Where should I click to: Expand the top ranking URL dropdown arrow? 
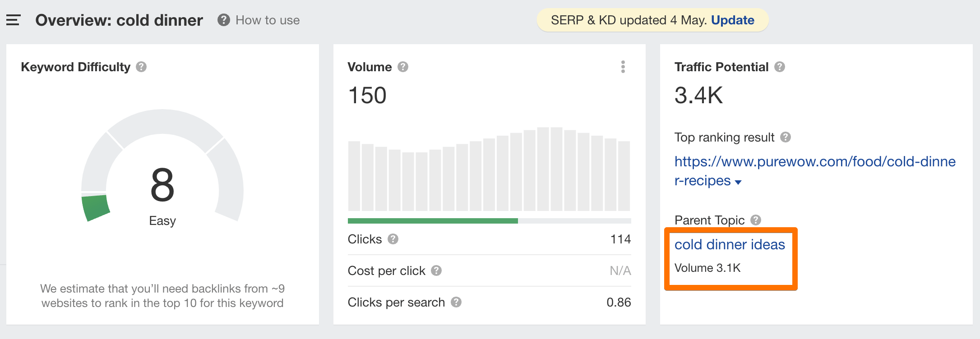[x=738, y=182]
